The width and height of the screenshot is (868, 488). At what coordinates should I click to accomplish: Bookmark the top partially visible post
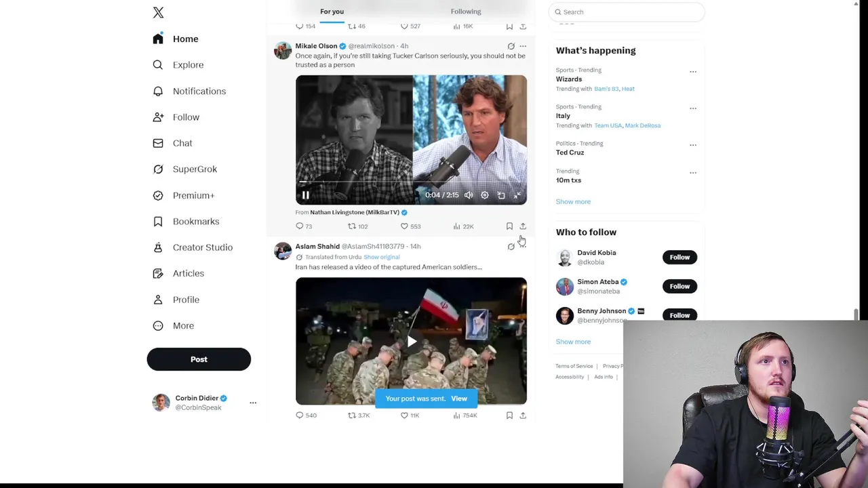509,26
